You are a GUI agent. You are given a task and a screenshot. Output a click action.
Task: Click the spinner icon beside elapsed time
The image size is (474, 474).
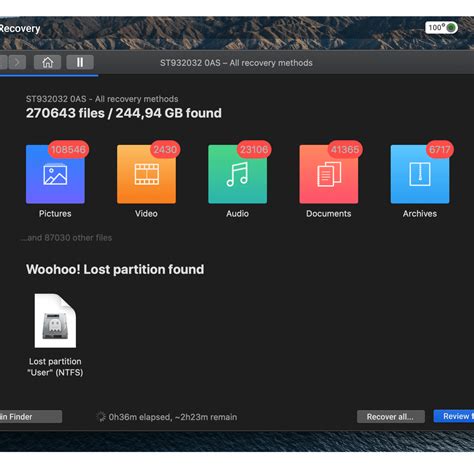[101, 417]
